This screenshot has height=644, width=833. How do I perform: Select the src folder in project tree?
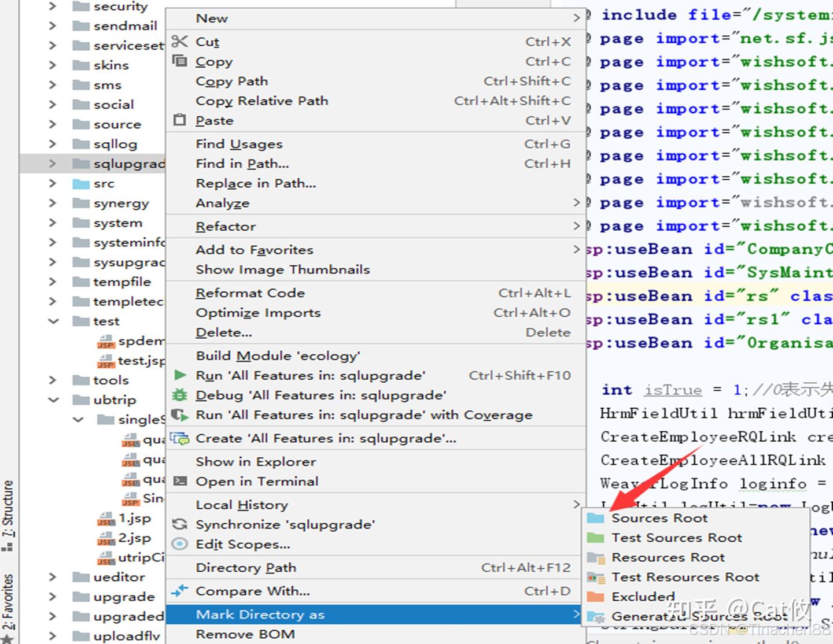point(104,183)
